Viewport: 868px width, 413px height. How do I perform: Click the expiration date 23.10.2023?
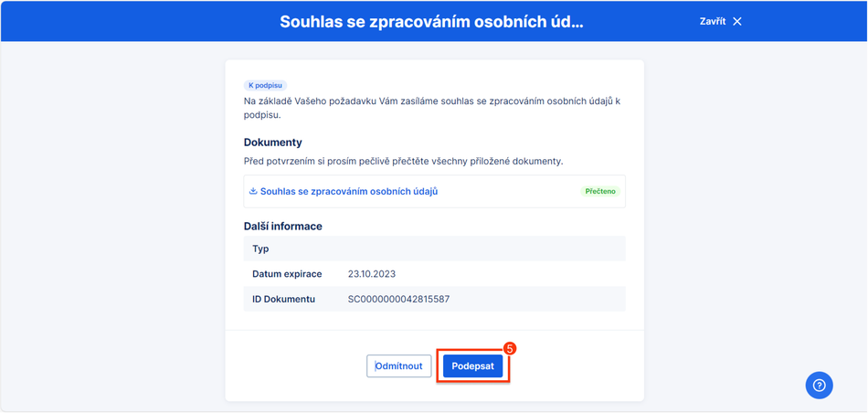[372, 274]
